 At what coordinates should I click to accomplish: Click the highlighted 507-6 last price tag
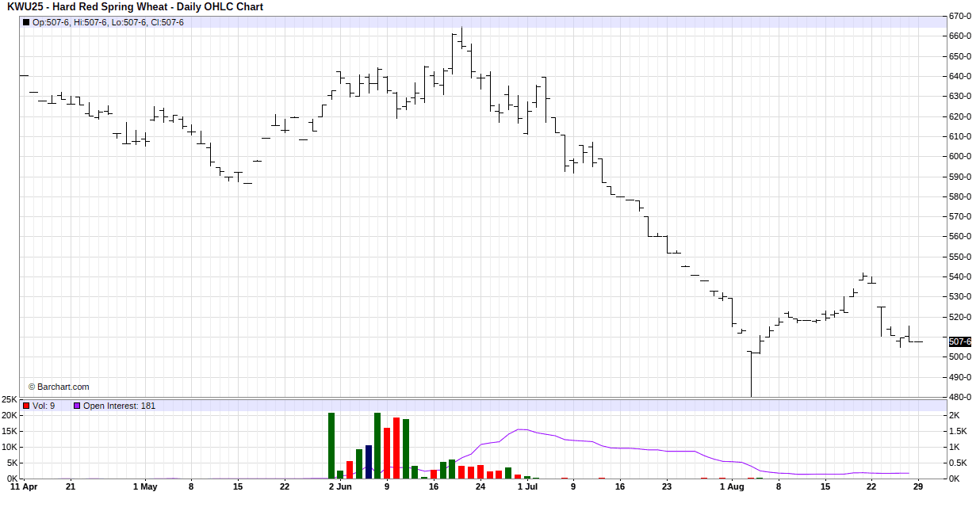959,341
